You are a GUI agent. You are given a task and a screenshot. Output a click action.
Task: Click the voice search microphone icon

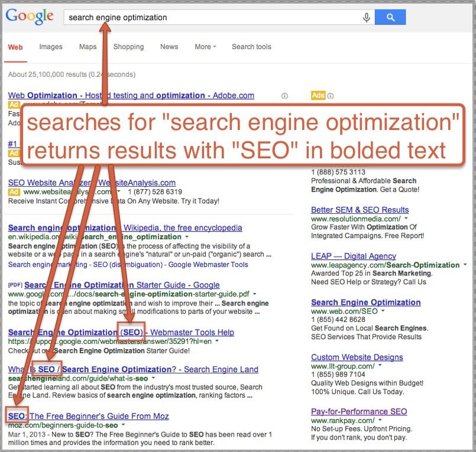pyautogui.click(x=367, y=18)
